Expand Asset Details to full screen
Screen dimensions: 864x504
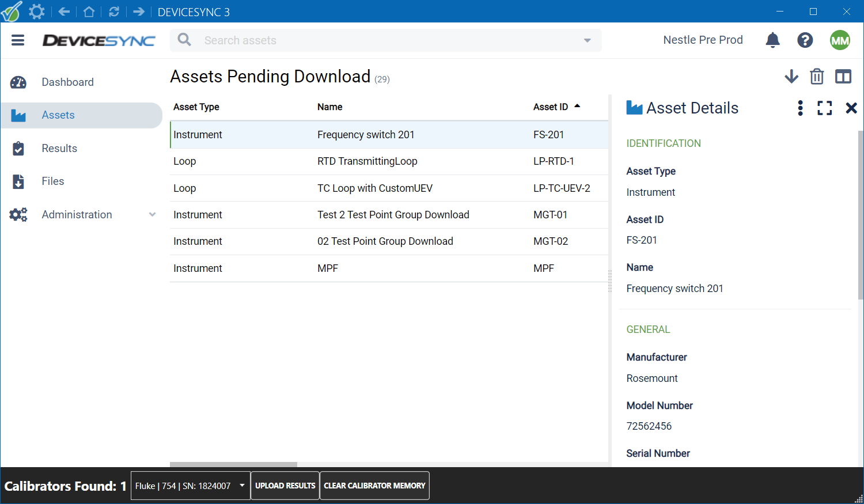[824, 108]
